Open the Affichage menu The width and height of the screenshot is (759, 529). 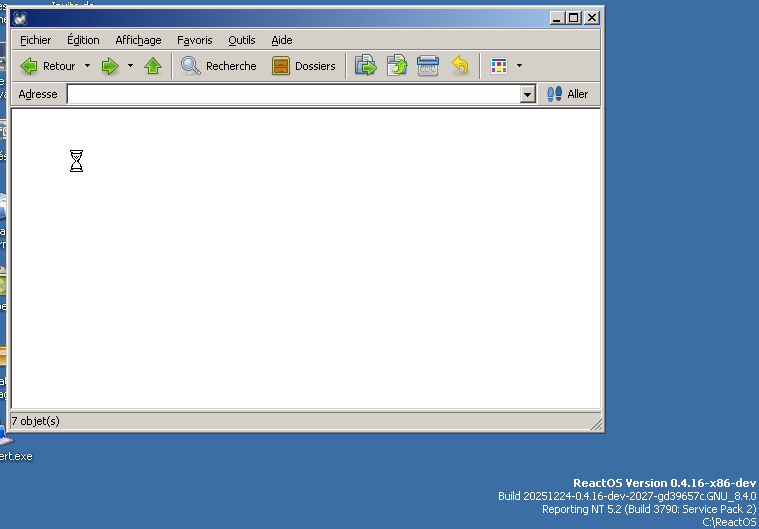coord(138,40)
